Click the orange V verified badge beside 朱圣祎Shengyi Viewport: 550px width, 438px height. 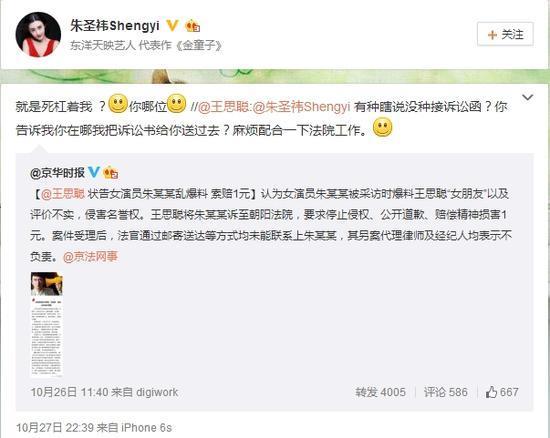172,26
